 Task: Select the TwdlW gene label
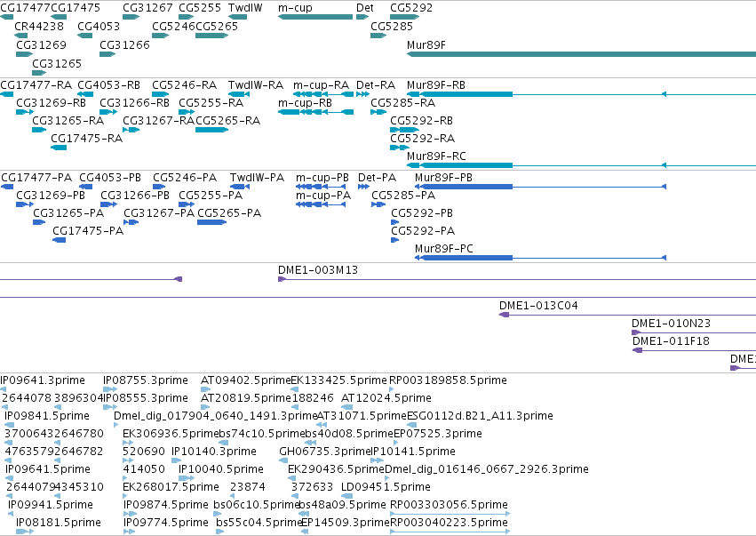[245, 8]
